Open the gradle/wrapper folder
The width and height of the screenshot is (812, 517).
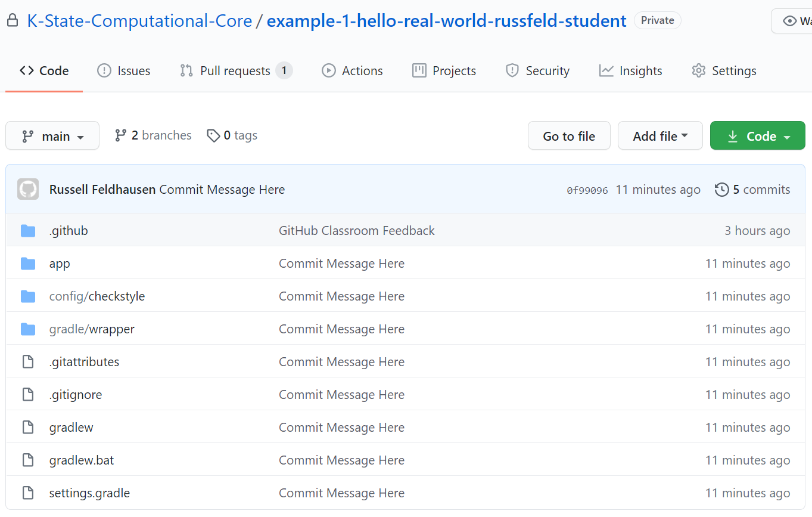click(92, 329)
